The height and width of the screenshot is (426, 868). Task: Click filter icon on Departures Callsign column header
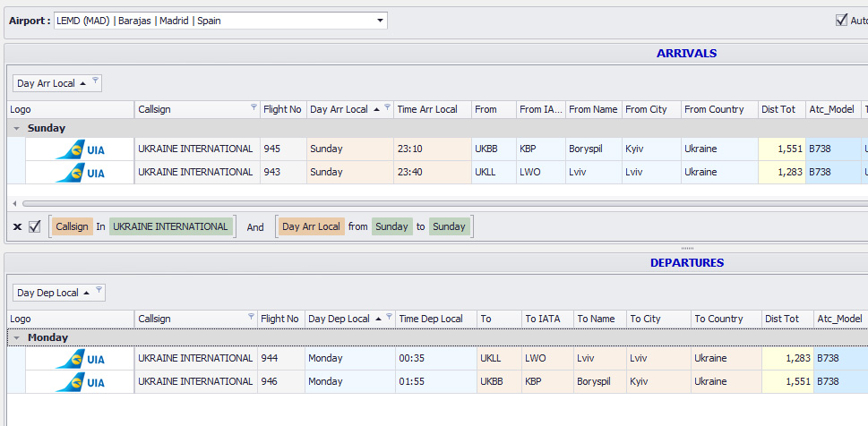pyautogui.click(x=251, y=317)
